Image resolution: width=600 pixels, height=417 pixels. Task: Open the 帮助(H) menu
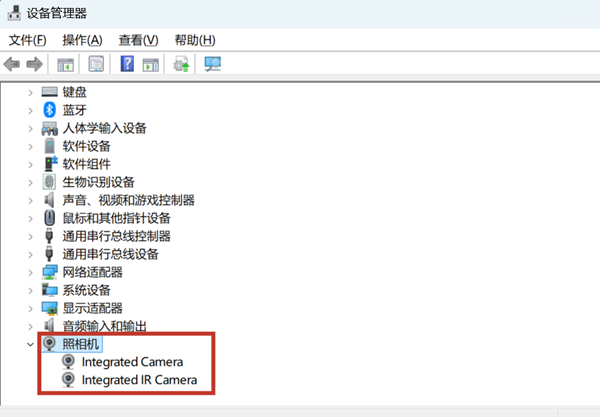(x=194, y=40)
